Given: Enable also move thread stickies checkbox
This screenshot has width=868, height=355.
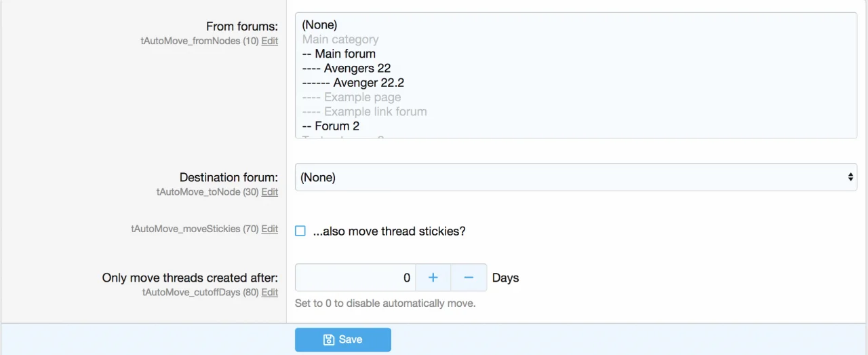Looking at the screenshot, I should point(300,231).
